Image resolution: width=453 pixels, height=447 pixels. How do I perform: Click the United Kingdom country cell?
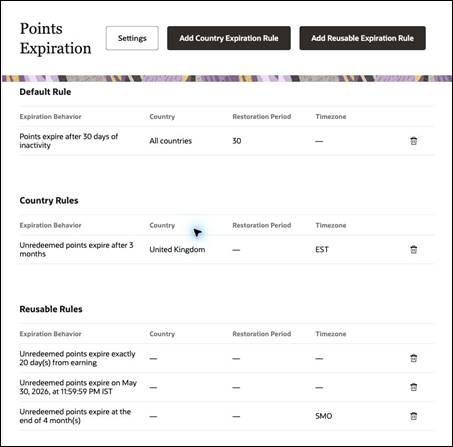tap(177, 250)
